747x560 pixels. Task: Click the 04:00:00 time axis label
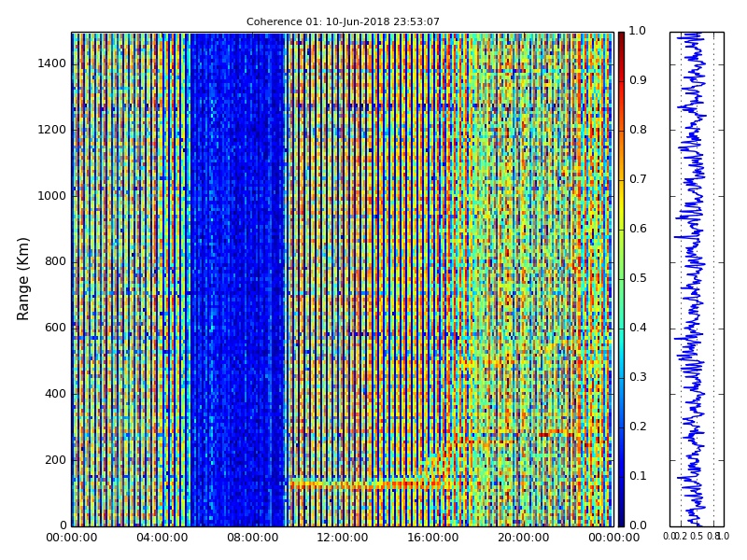tap(162, 538)
